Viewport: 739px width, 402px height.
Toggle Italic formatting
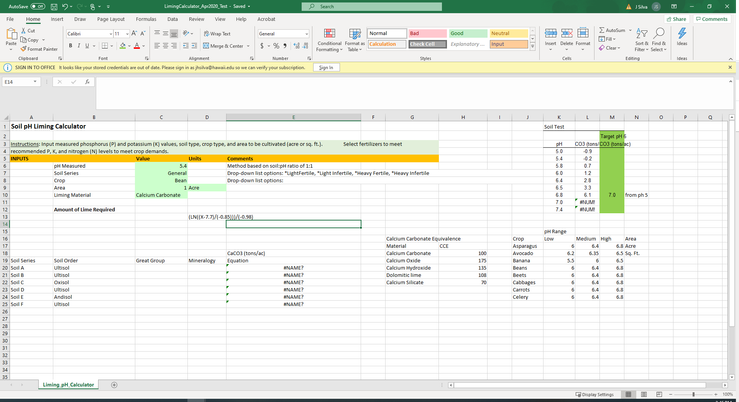[x=79, y=46]
